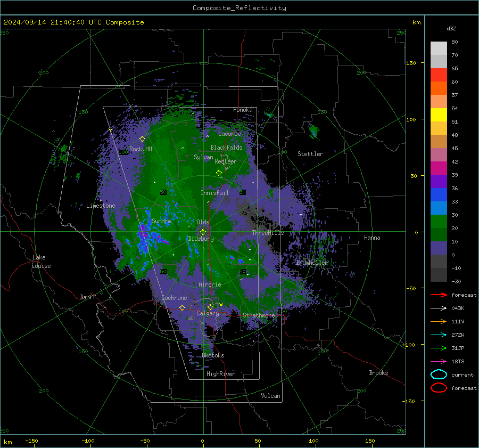Click the Stettler city label
479x448 pixels.
pyautogui.click(x=310, y=154)
